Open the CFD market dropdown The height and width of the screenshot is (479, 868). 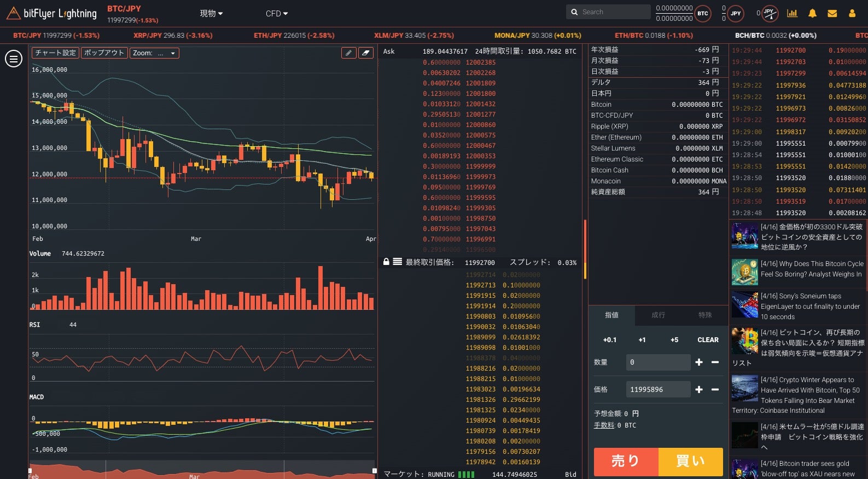pyautogui.click(x=277, y=13)
